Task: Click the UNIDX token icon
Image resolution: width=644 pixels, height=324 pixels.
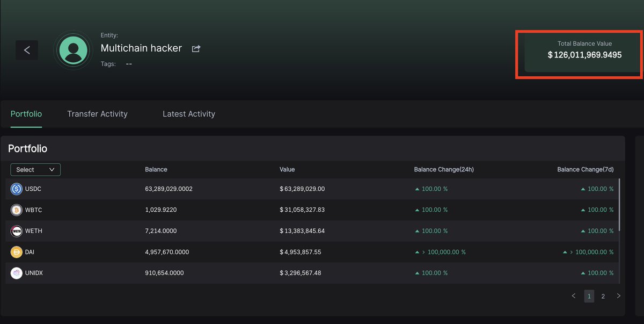Action: point(17,273)
